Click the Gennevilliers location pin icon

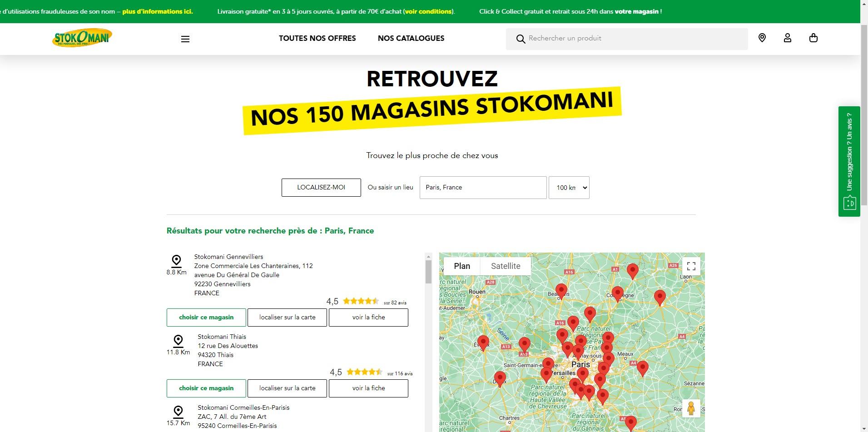[x=177, y=261]
